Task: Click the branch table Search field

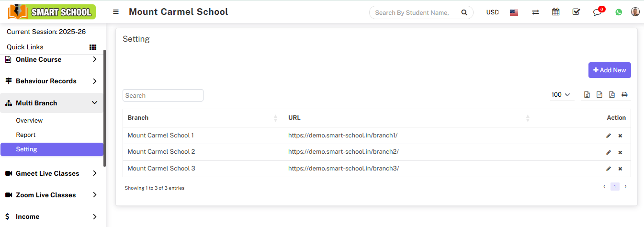Action: click(163, 95)
